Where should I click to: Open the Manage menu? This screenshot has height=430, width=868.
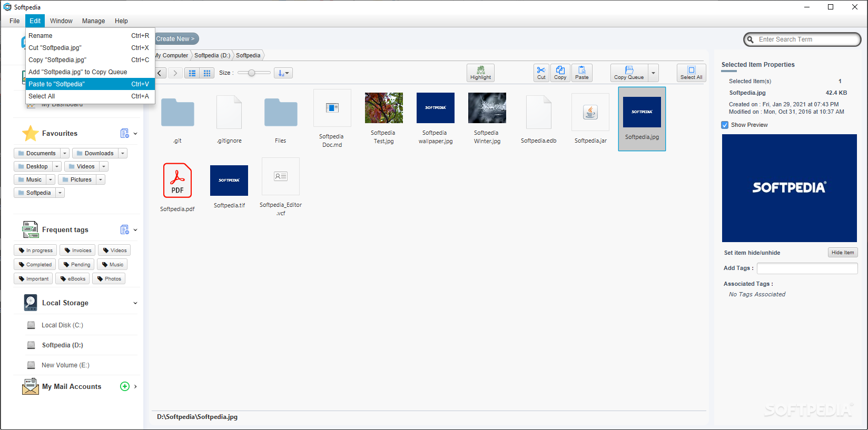point(93,21)
